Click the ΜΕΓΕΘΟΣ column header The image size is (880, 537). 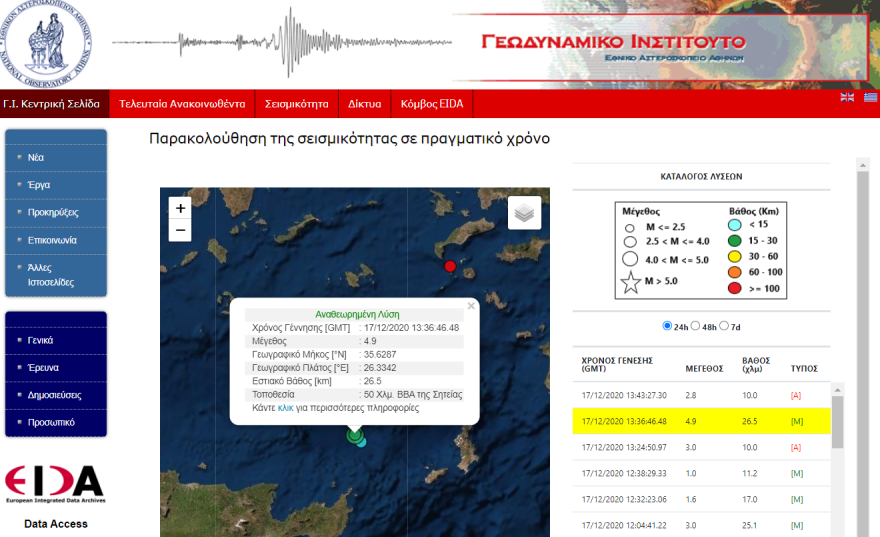704,369
